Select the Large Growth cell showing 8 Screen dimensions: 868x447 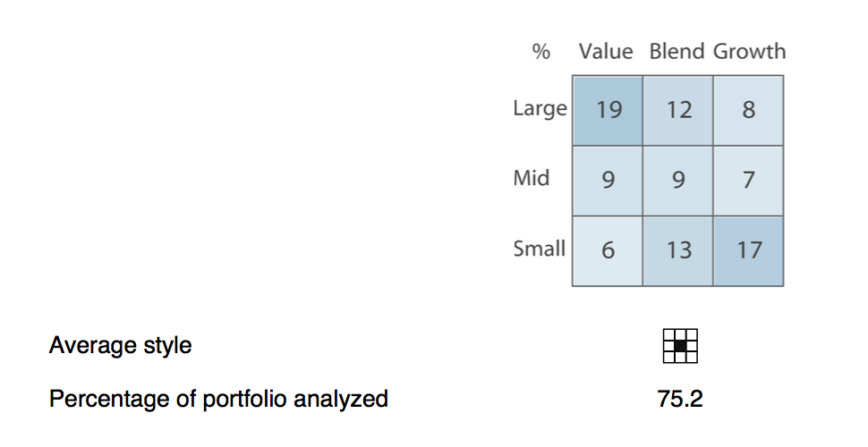[x=748, y=111]
